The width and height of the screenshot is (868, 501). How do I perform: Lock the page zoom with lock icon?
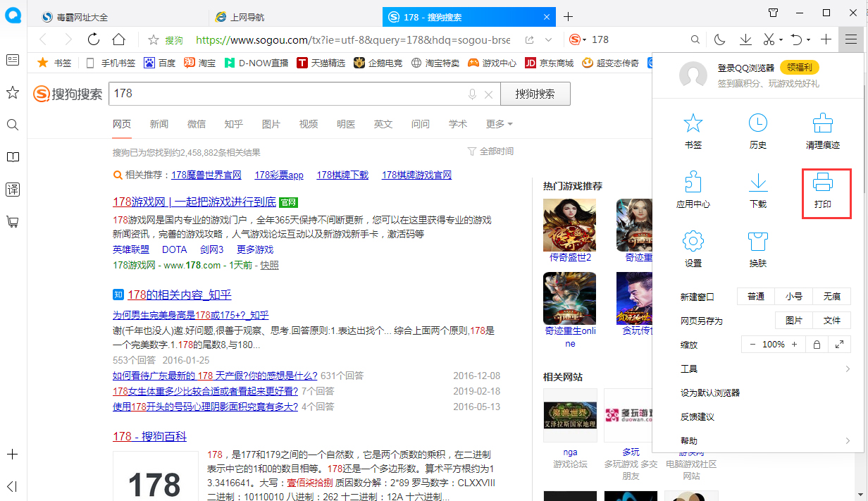[x=817, y=344]
